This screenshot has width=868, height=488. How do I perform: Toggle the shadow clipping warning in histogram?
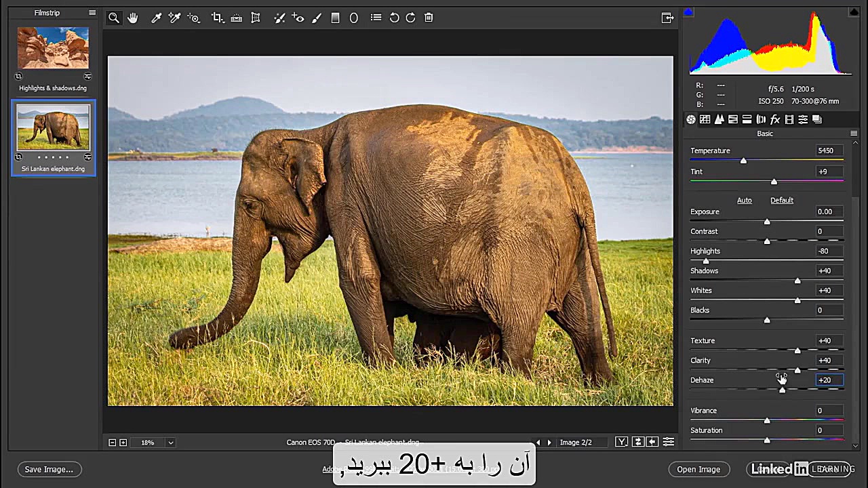pos(689,12)
